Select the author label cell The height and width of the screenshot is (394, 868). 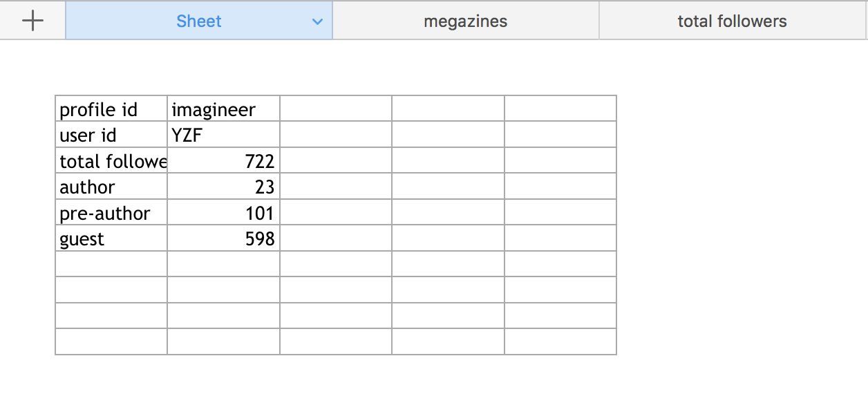[x=111, y=186]
